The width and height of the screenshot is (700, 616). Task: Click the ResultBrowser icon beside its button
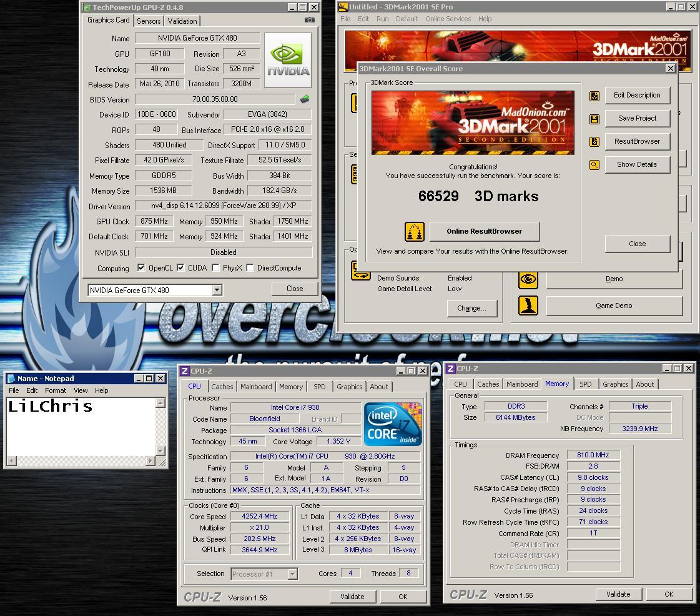(x=594, y=142)
